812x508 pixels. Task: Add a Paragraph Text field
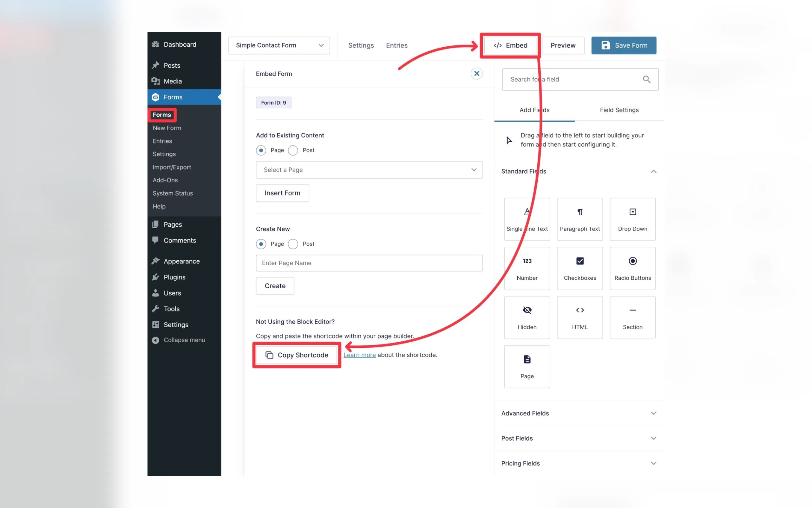click(x=580, y=219)
